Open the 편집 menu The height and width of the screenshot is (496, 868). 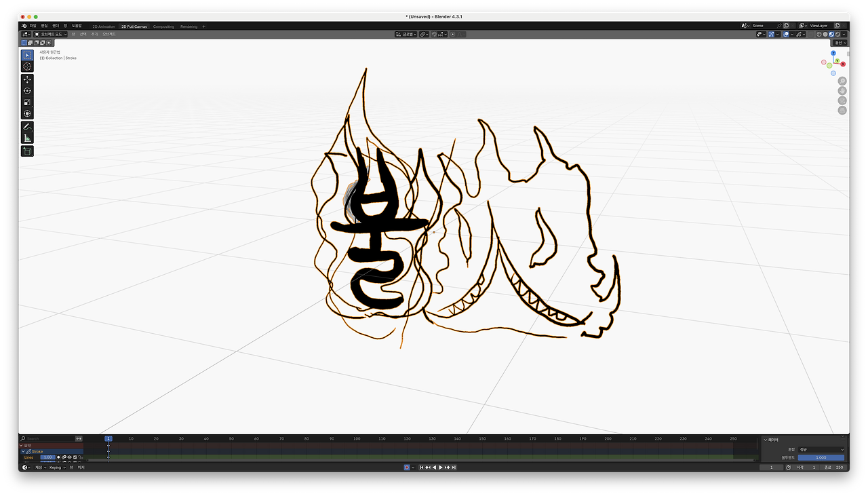pos(44,26)
